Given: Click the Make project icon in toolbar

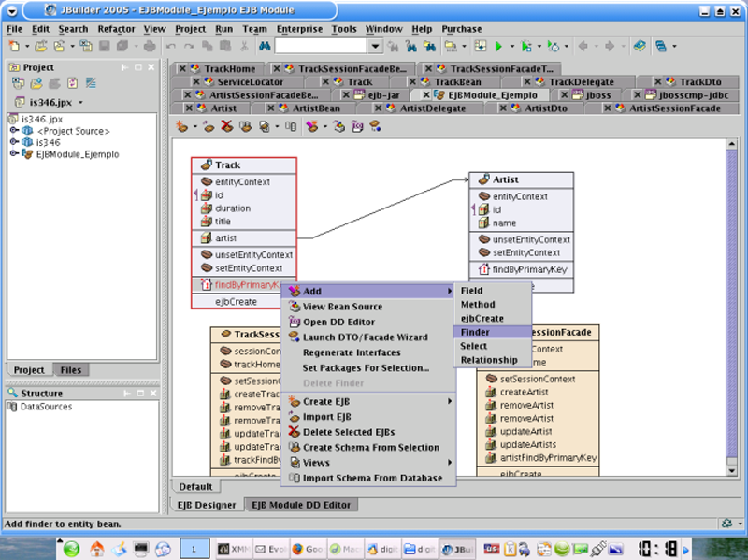Looking at the screenshot, I should (451, 46).
